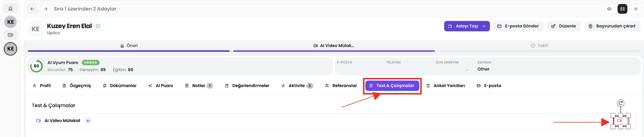Go to next candidate with forward arrow
The width and height of the screenshot is (644, 137).
(x=45, y=9)
